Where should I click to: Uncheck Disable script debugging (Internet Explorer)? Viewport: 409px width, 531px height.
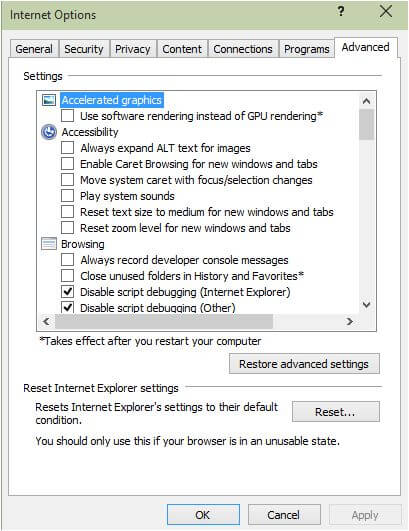(67, 292)
